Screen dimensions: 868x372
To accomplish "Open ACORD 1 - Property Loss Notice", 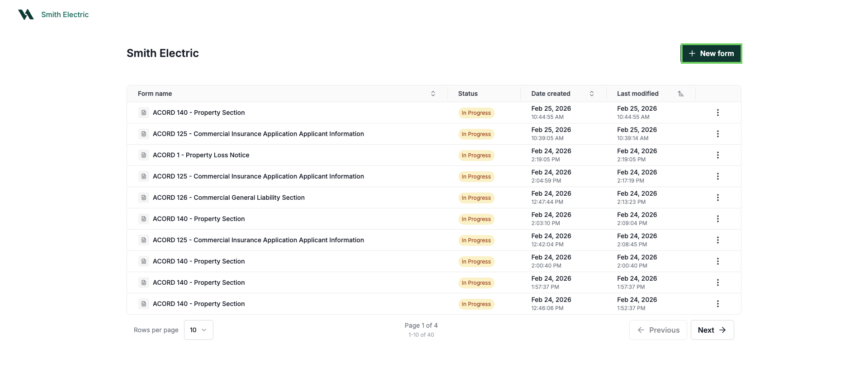I will point(201,155).
